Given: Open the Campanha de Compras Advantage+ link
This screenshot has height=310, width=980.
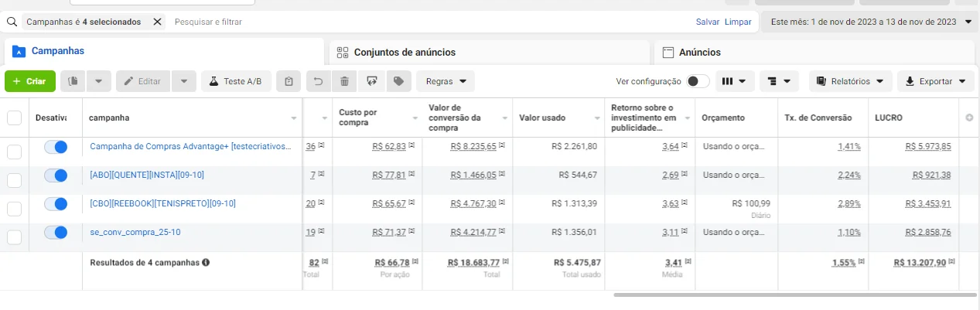Looking at the screenshot, I should coord(190,146).
